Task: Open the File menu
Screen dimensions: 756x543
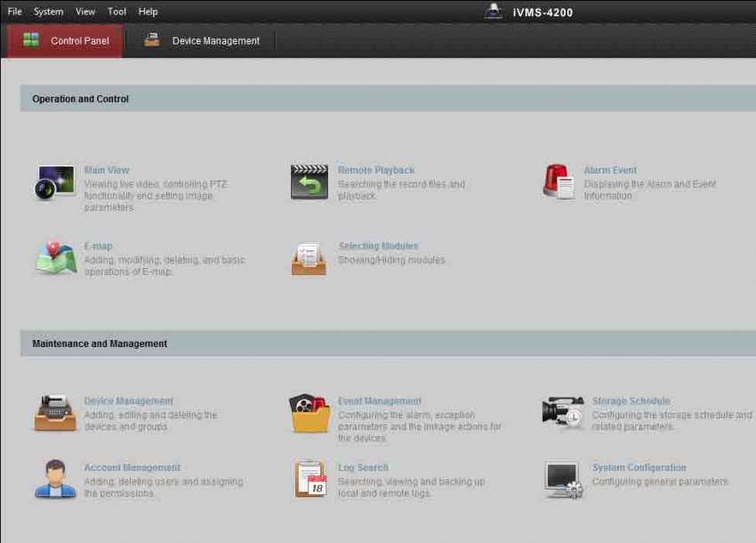Action: tap(15, 12)
